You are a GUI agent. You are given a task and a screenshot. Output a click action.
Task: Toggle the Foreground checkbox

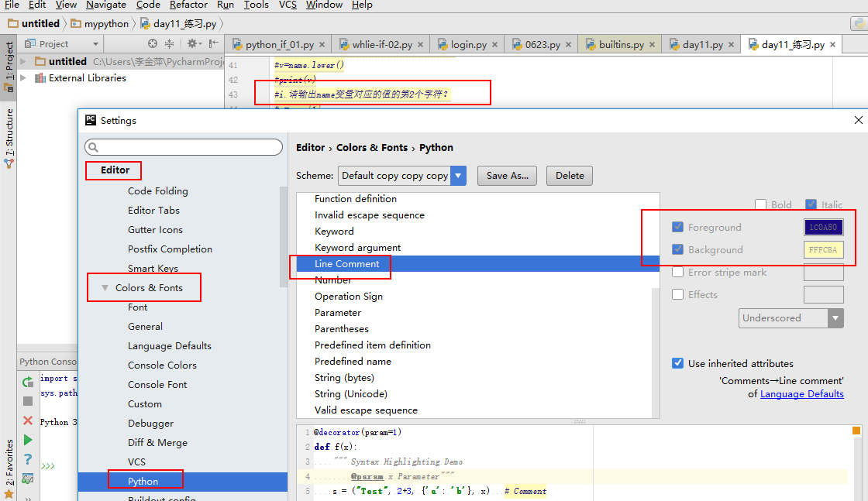click(x=677, y=228)
